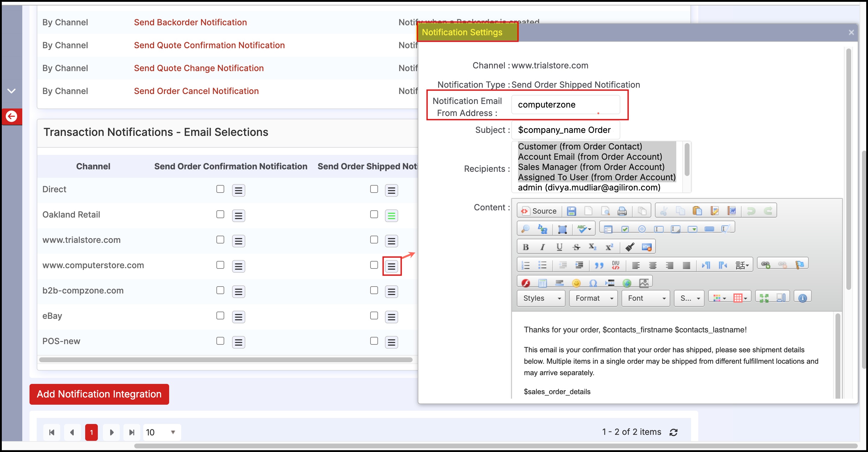This screenshot has height=452, width=868.
Task: Maximize the editor with green arrows icon
Action: (x=764, y=298)
